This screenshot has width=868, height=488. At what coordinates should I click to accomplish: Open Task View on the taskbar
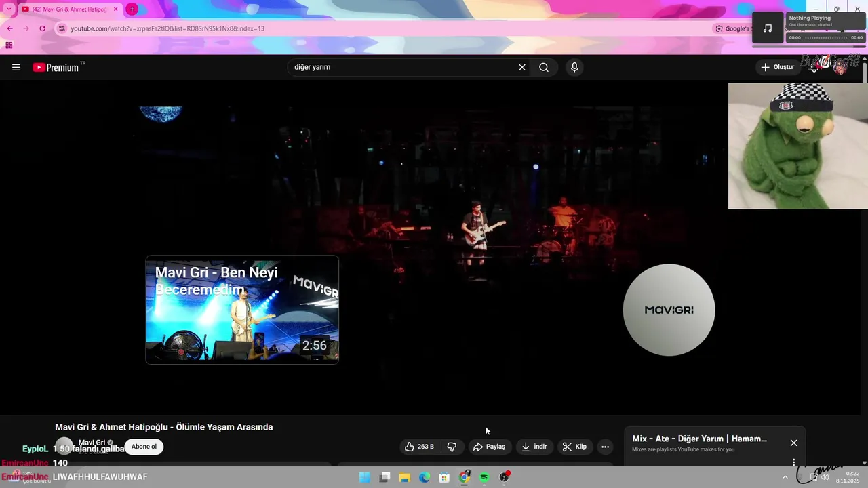click(x=384, y=477)
